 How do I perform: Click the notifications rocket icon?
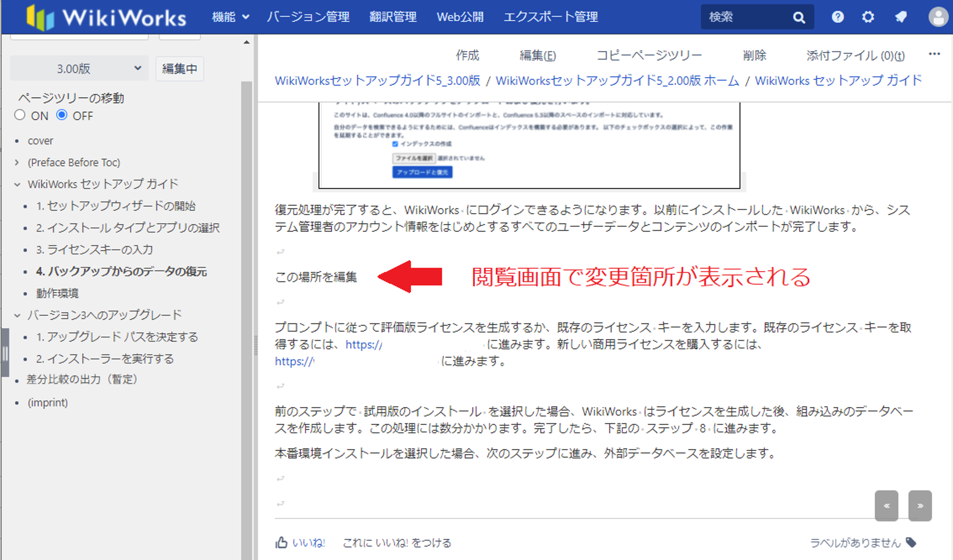[901, 17]
